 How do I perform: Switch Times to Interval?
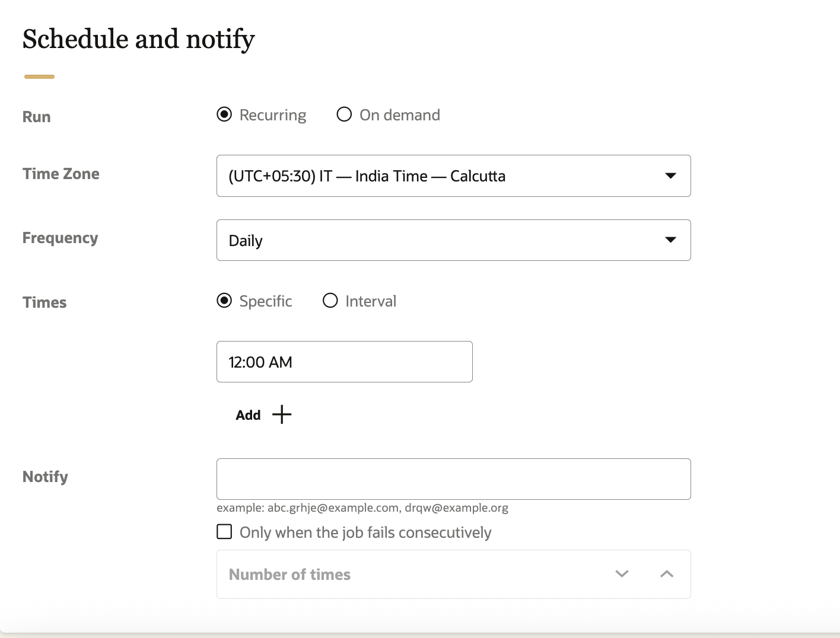tap(330, 301)
